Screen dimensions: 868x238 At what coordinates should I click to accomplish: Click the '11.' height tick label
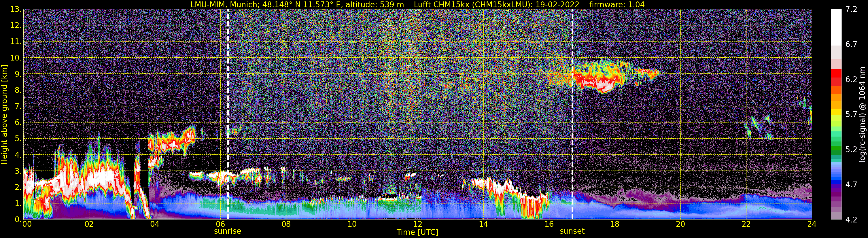pos(16,41)
